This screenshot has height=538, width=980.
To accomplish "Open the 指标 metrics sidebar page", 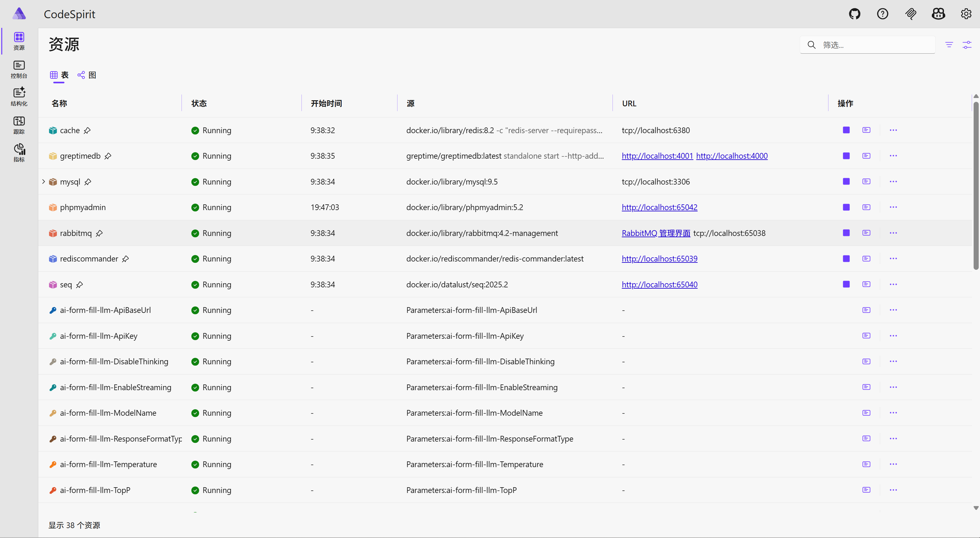I will (x=19, y=153).
